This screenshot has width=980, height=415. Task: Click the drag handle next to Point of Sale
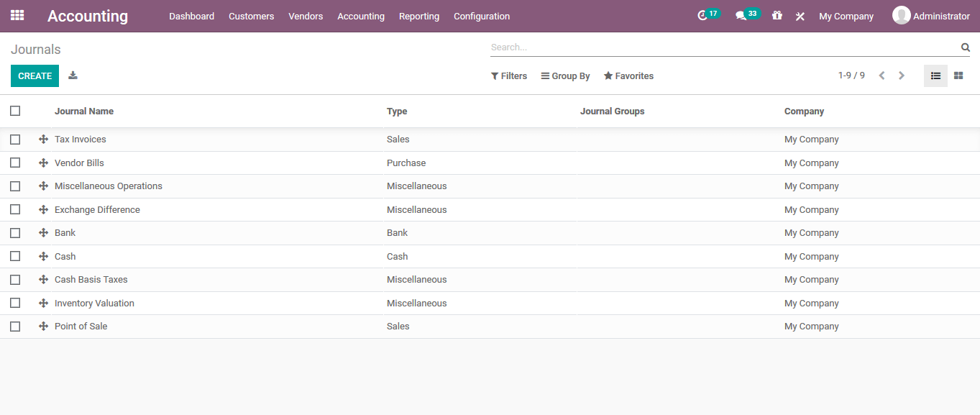(x=42, y=326)
